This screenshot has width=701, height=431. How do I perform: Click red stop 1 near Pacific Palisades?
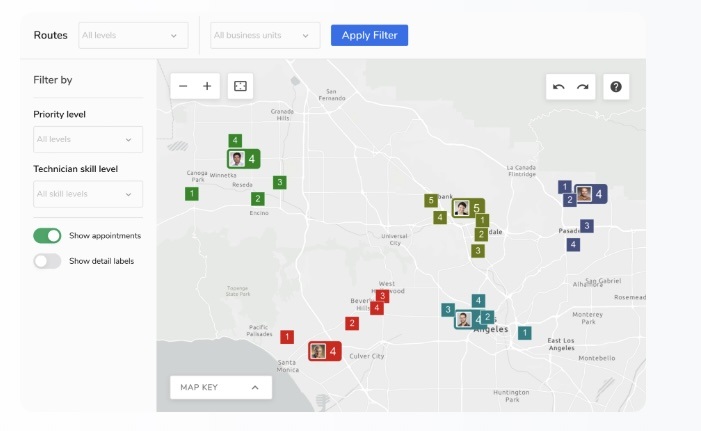click(287, 337)
